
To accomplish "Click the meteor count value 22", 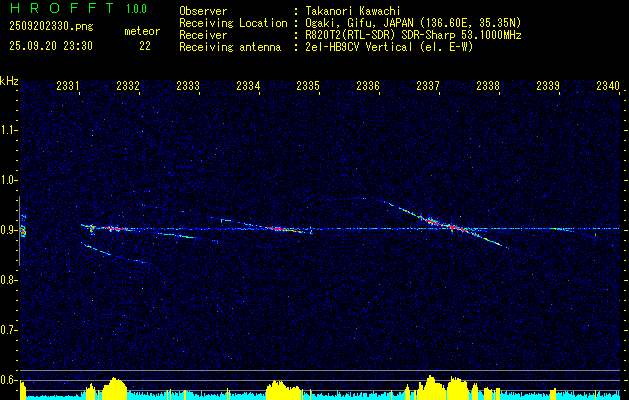I will (x=145, y=46).
